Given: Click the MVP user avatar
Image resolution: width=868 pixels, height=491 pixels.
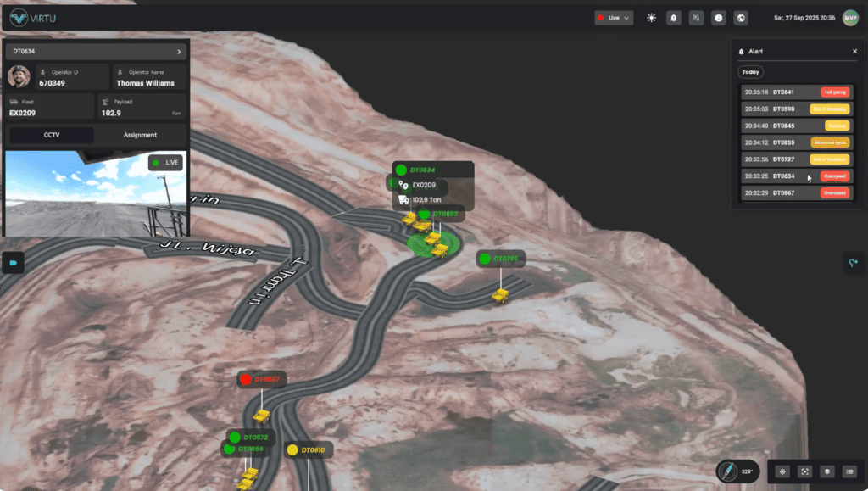Looking at the screenshot, I should click(x=850, y=18).
